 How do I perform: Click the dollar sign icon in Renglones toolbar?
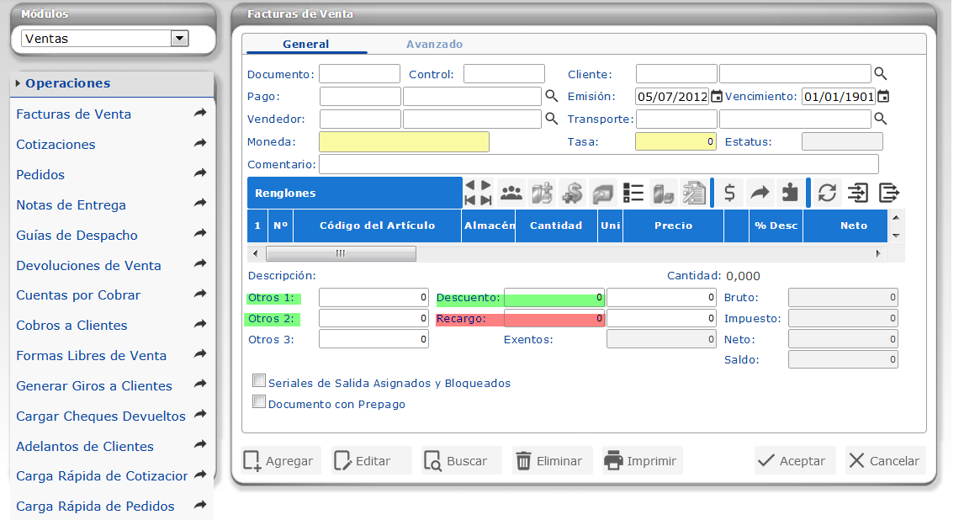point(729,193)
